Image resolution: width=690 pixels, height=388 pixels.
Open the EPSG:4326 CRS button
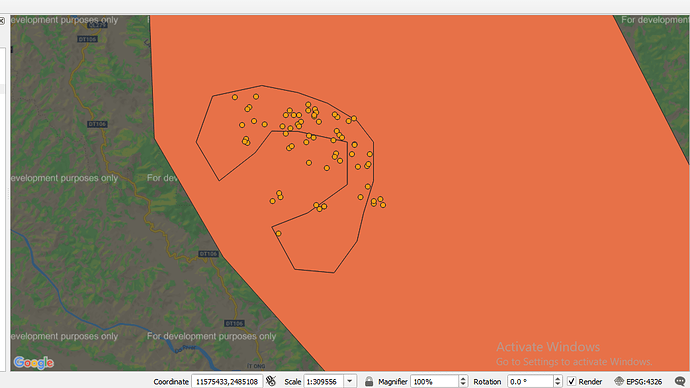coord(638,381)
